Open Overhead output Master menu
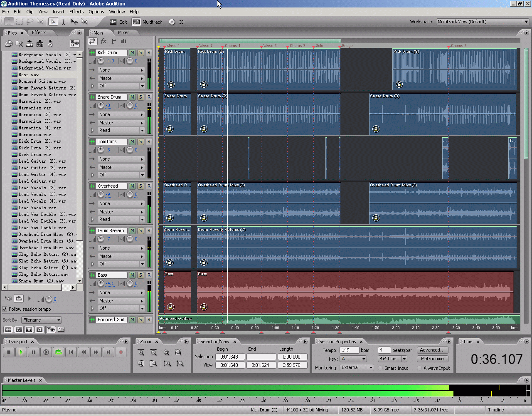Screen dimensions: 532x416 (x=121, y=212)
